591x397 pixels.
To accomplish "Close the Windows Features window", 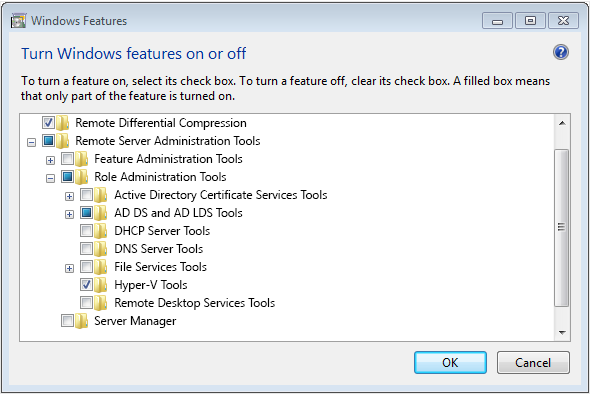I will coord(563,21).
